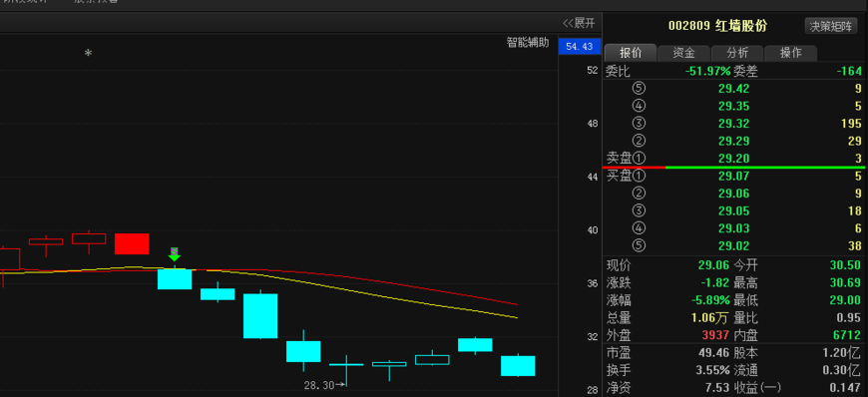The width and height of the screenshot is (868, 397).
Task: Switch to the 分析 tab
Action: click(x=737, y=53)
